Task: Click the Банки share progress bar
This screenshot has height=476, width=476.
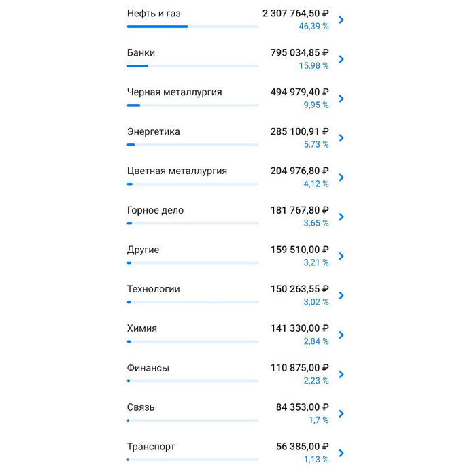Action: [x=192, y=66]
